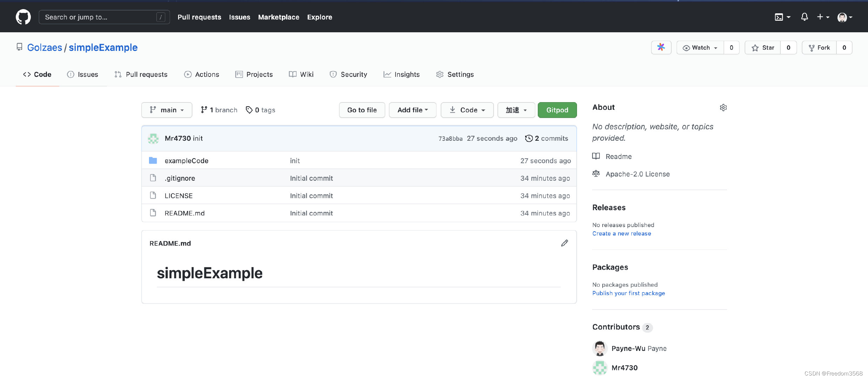Fork the repository
Image resolution: width=868 pixels, height=379 pixels.
pos(819,47)
